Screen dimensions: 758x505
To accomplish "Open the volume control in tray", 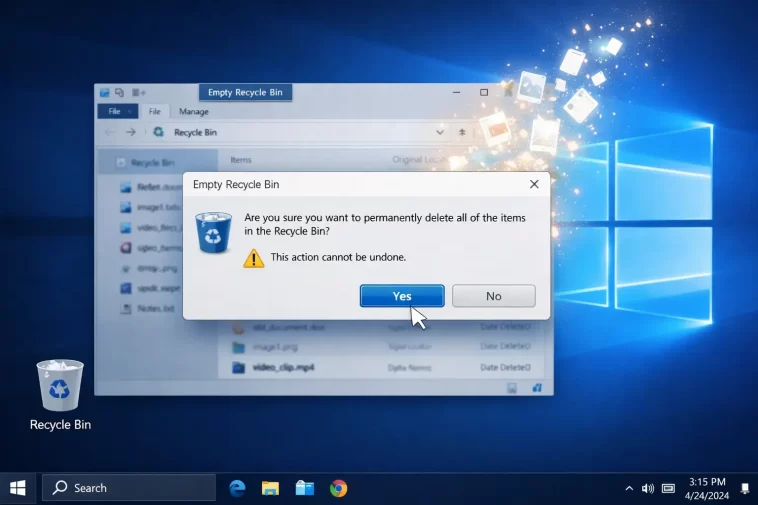I will tap(648, 489).
